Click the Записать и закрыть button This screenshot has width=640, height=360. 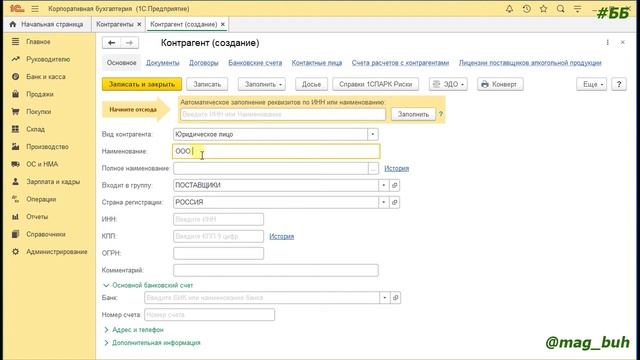(x=142, y=84)
